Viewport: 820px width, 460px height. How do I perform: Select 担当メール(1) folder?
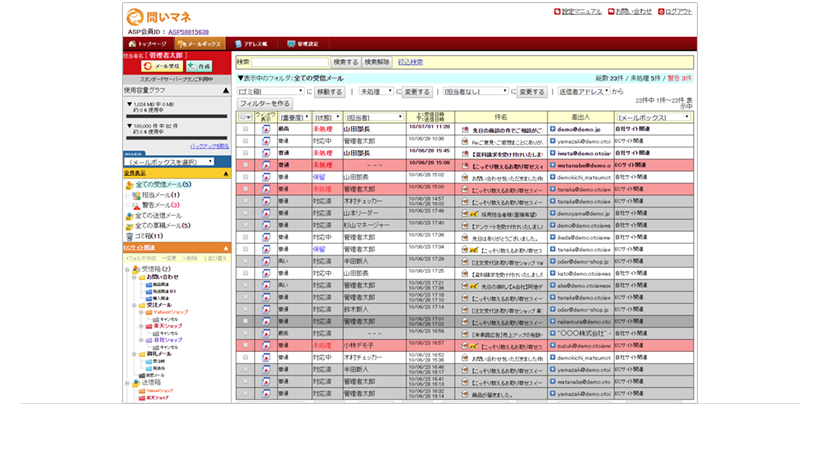click(161, 195)
